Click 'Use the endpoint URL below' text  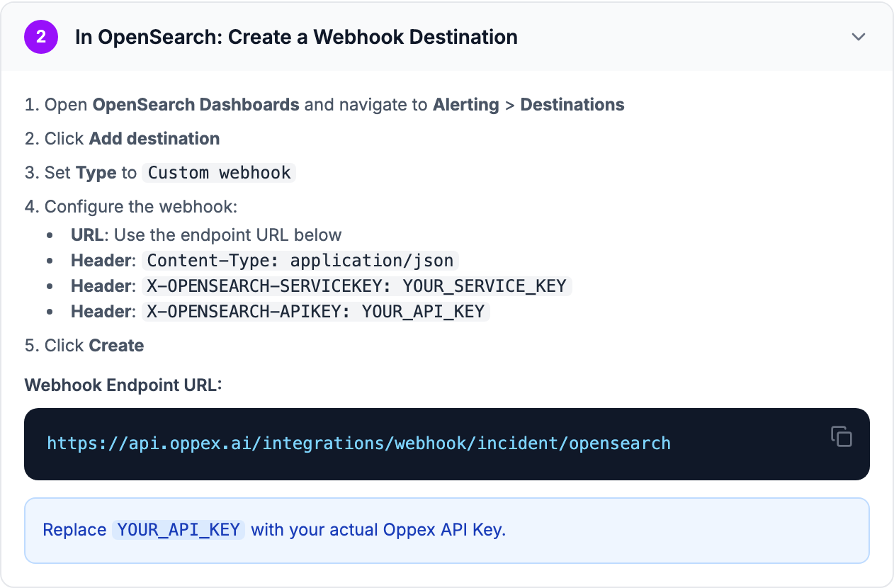point(228,235)
